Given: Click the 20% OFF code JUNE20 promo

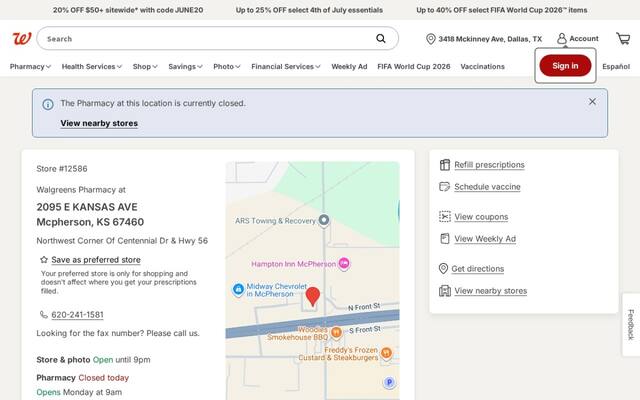Looking at the screenshot, I should point(128,10).
